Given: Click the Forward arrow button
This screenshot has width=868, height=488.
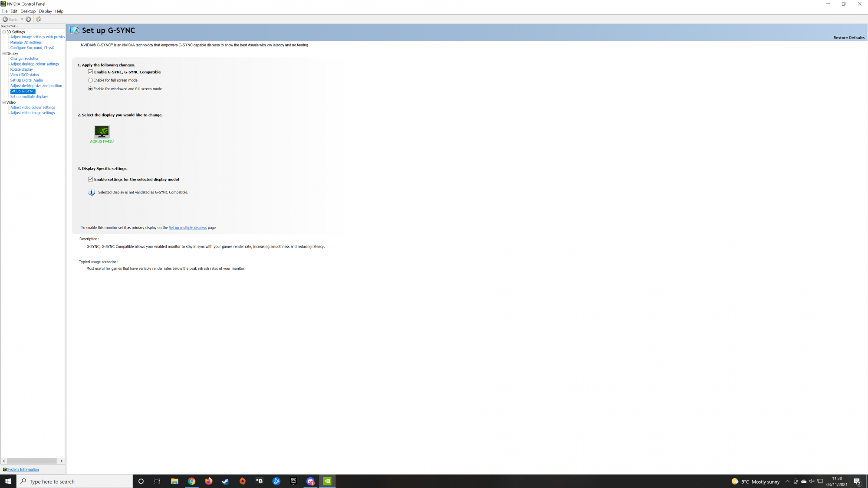Looking at the screenshot, I should 28,19.
